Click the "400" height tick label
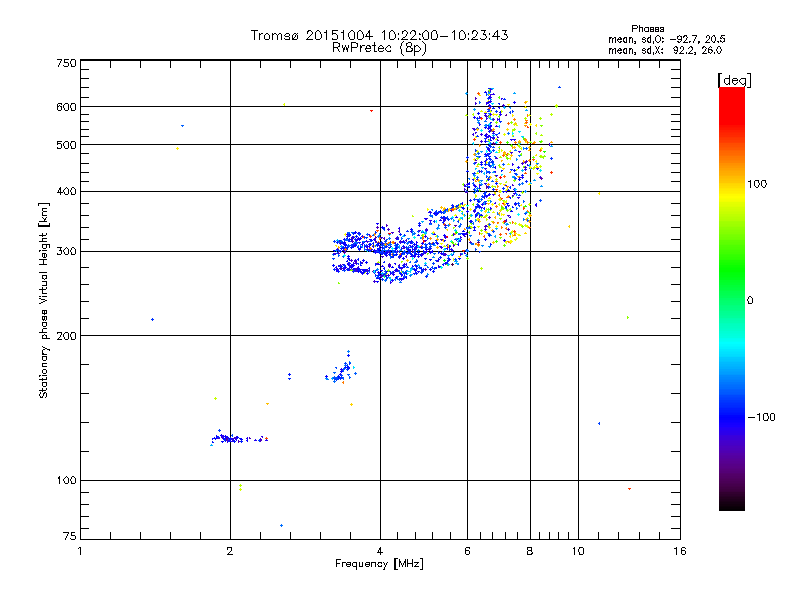 pos(66,192)
